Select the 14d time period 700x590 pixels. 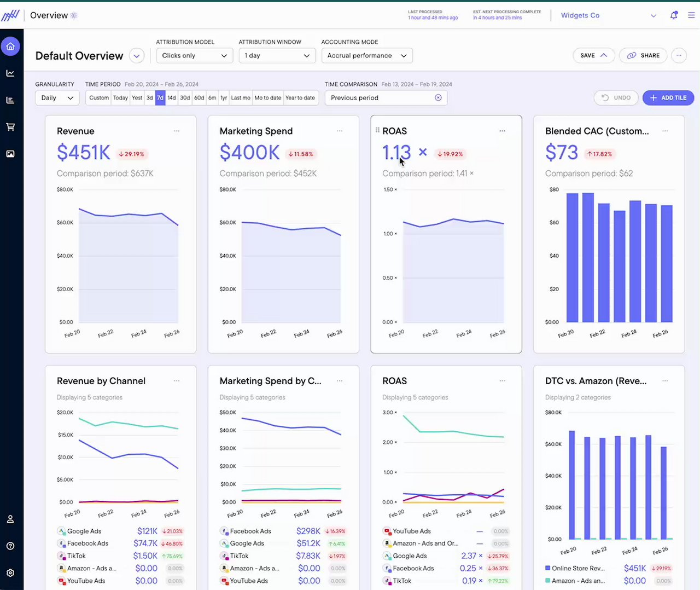click(x=172, y=98)
